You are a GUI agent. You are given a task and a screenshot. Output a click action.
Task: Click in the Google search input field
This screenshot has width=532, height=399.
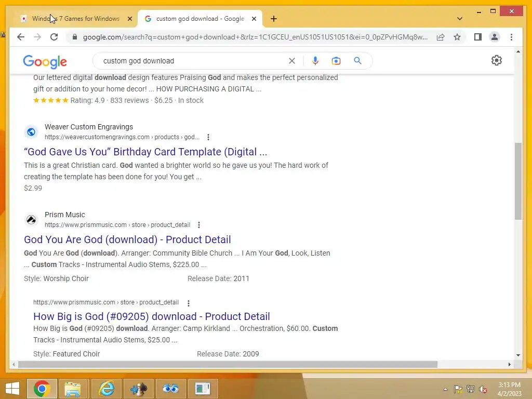point(193,61)
